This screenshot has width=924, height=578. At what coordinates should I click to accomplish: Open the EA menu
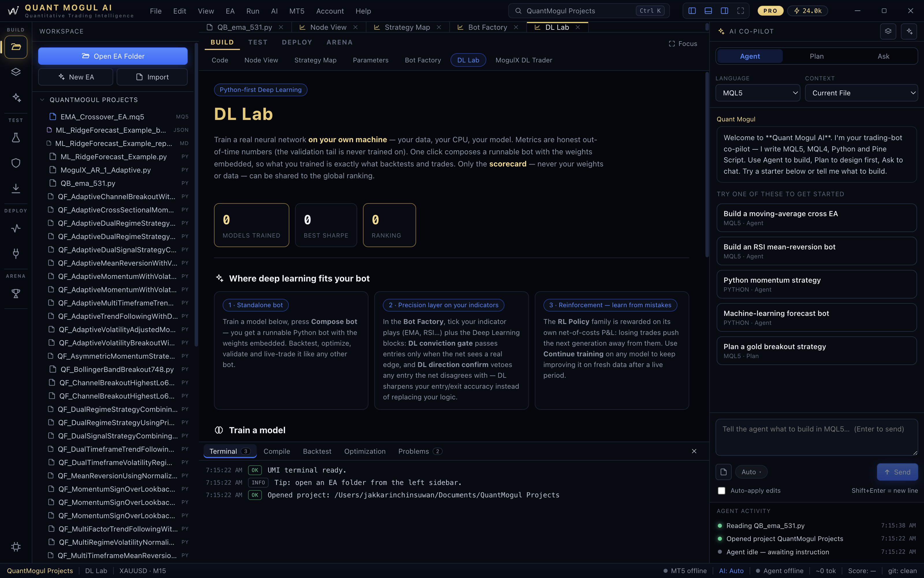(x=230, y=11)
